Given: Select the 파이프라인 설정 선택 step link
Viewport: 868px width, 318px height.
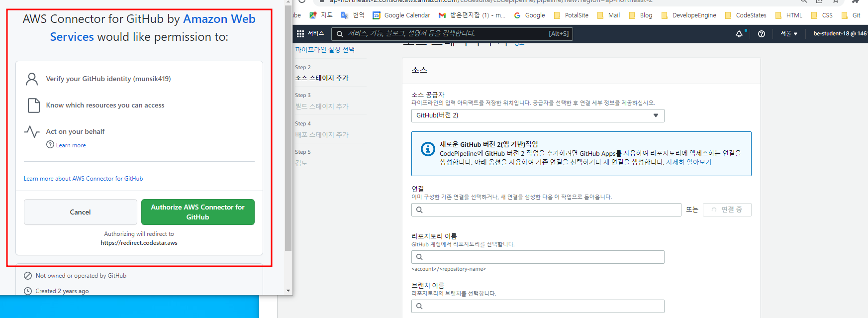Looking at the screenshot, I should click(x=325, y=50).
